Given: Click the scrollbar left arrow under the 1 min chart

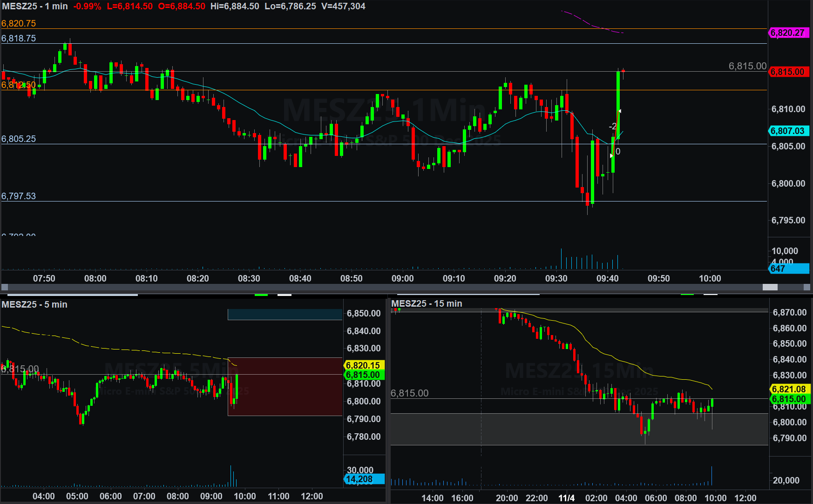Looking at the screenshot, I should 5,287.
